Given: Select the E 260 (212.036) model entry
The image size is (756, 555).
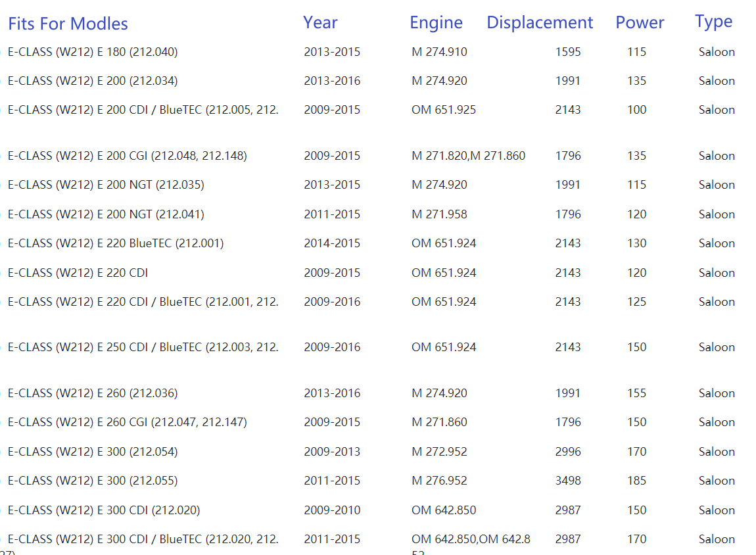Looking at the screenshot, I should click(x=93, y=393).
